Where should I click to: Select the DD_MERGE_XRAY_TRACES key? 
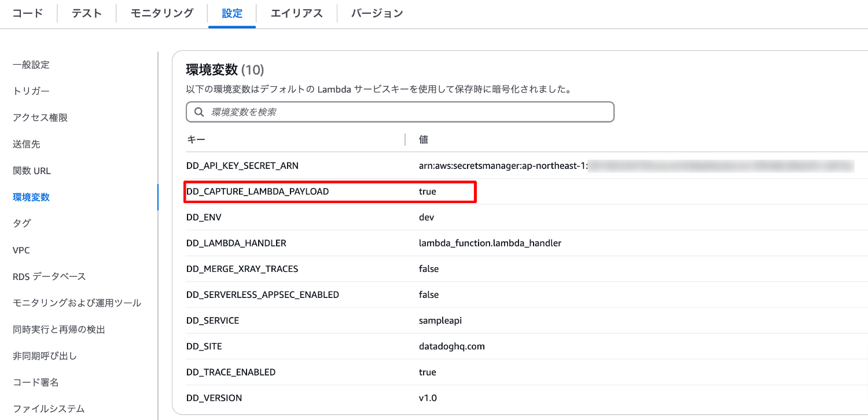click(x=242, y=269)
